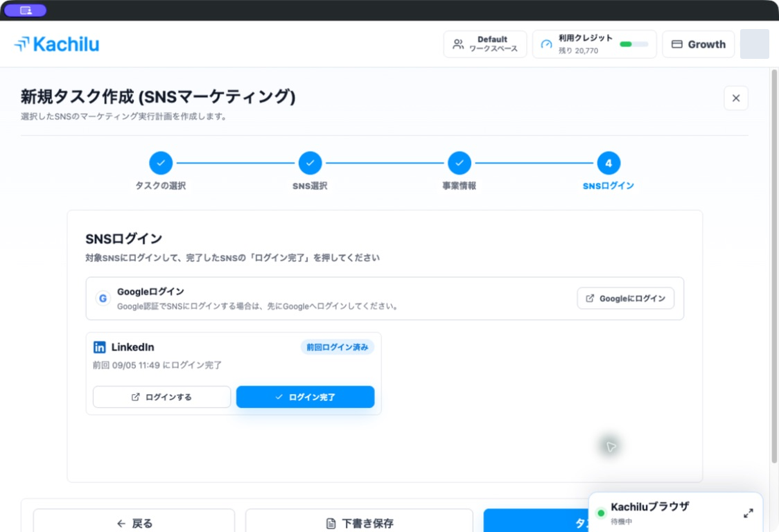Go to step one タスクの選択

point(161,163)
